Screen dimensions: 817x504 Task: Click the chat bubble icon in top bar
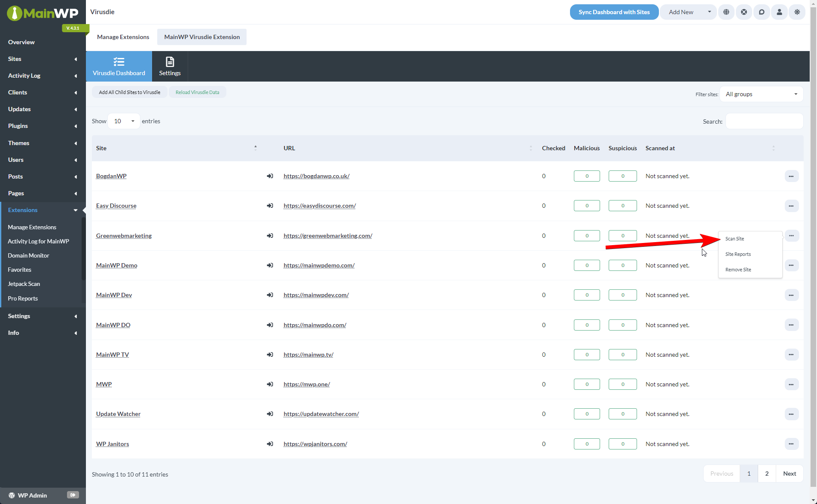762,12
